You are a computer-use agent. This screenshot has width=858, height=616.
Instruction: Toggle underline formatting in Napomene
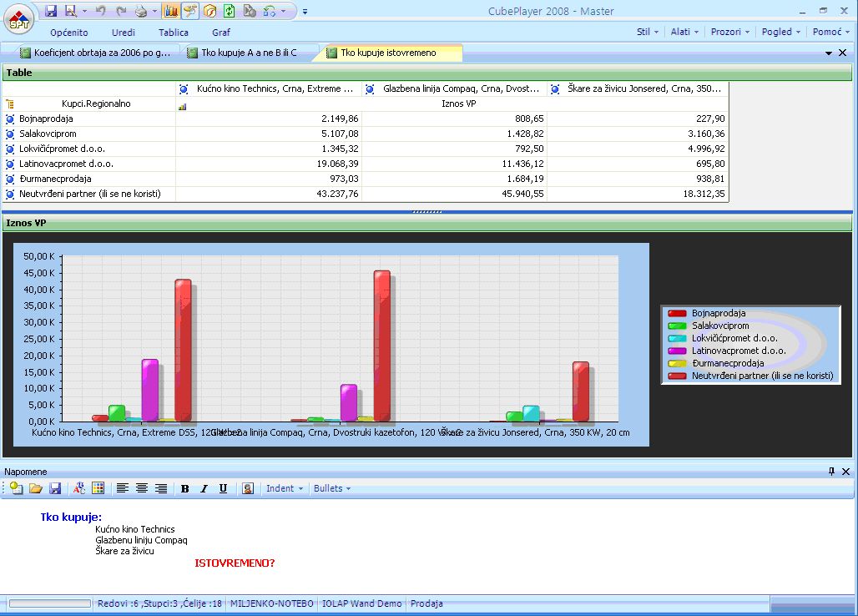tap(223, 488)
